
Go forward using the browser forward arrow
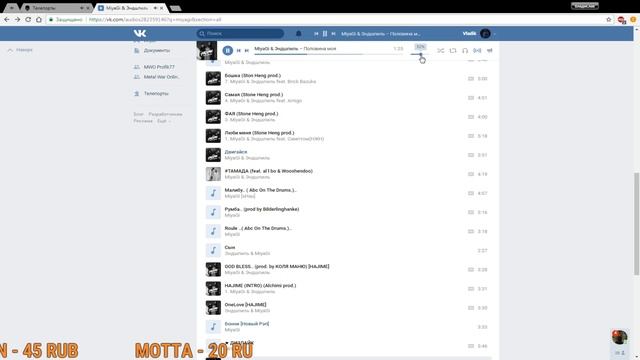click(x=17, y=19)
